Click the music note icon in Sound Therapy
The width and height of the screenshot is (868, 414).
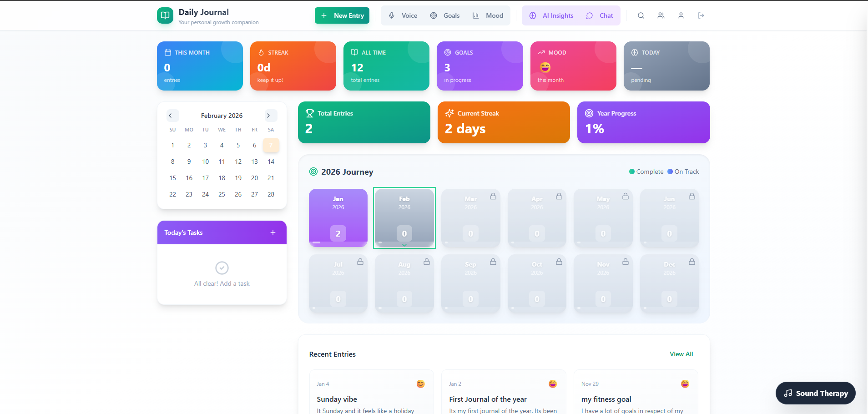click(x=788, y=393)
